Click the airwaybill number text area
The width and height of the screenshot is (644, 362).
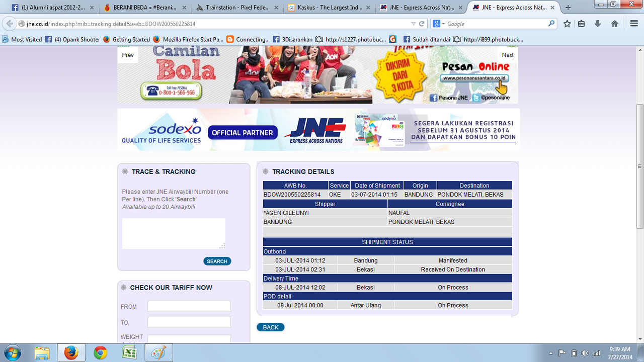tap(174, 233)
